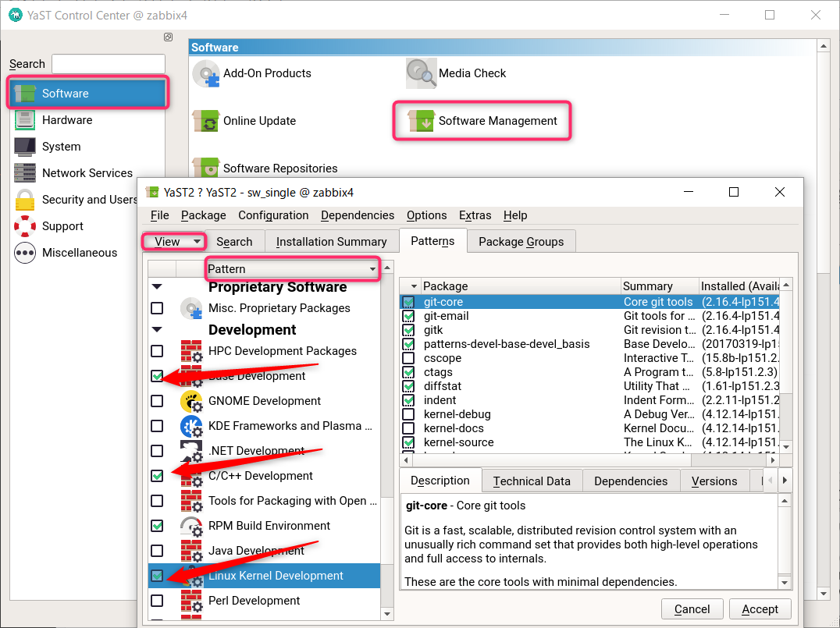This screenshot has width=840, height=628.
Task: Open the Software Repositories icon
Action: click(x=206, y=168)
